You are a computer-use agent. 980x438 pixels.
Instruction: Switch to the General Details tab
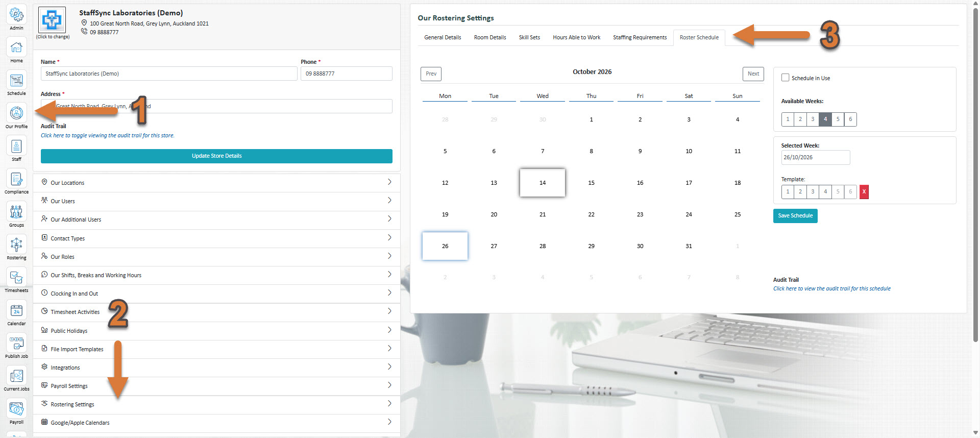pos(443,37)
